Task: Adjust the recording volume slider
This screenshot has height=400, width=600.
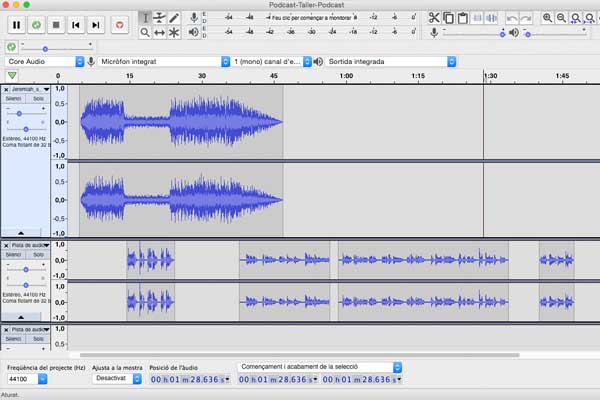Action: pos(473,34)
